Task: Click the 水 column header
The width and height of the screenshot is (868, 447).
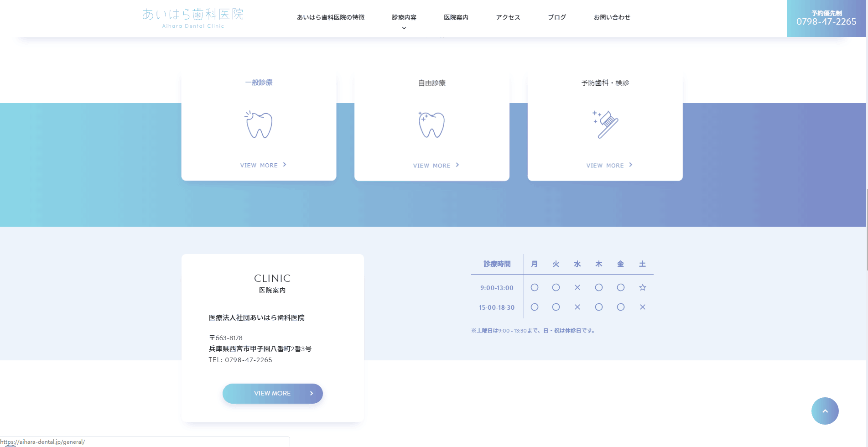Action: 577,264
